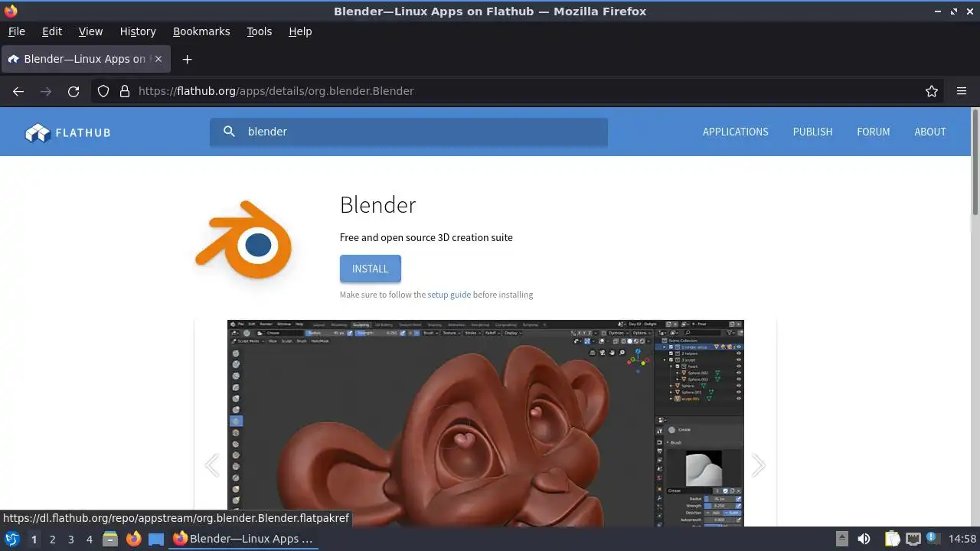Viewport: 980px width, 551px height.
Task: Switch to workspace 4
Action: click(x=89, y=539)
